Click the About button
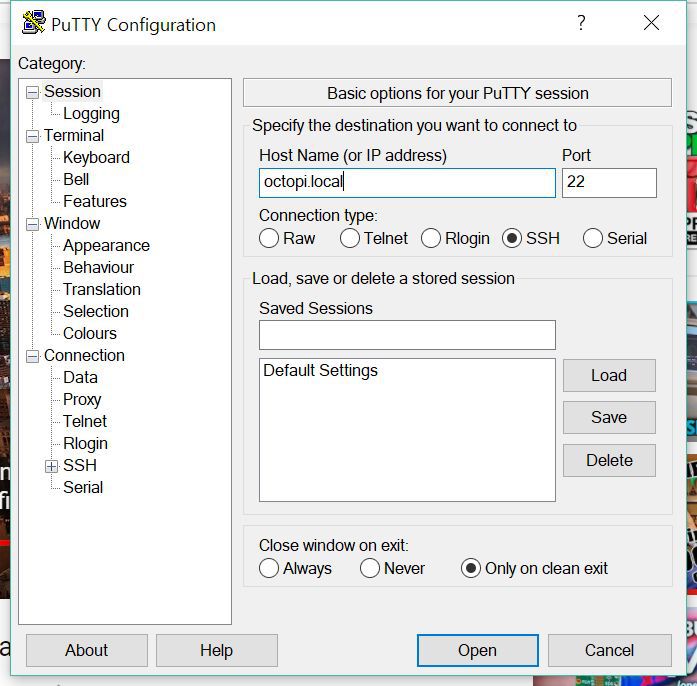 pyautogui.click(x=87, y=650)
